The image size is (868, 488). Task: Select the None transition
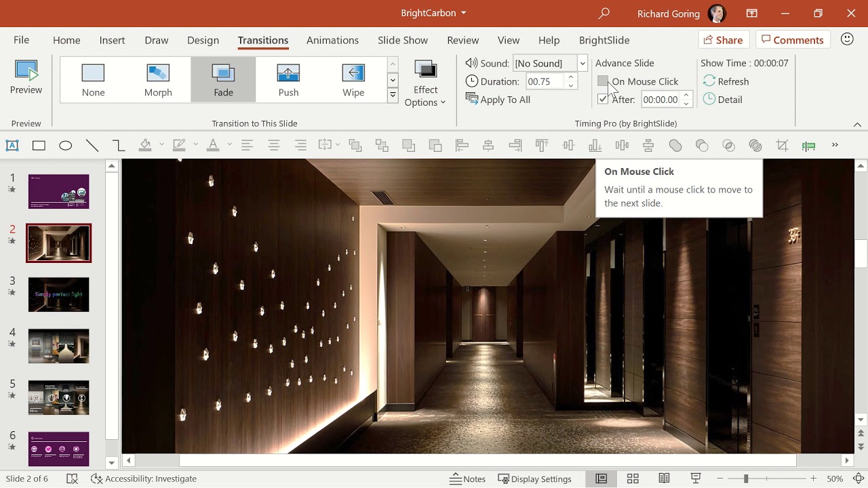pos(93,80)
